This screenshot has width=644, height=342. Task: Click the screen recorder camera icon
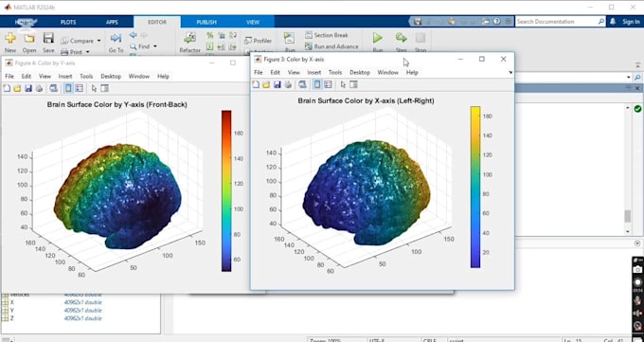coord(637,270)
